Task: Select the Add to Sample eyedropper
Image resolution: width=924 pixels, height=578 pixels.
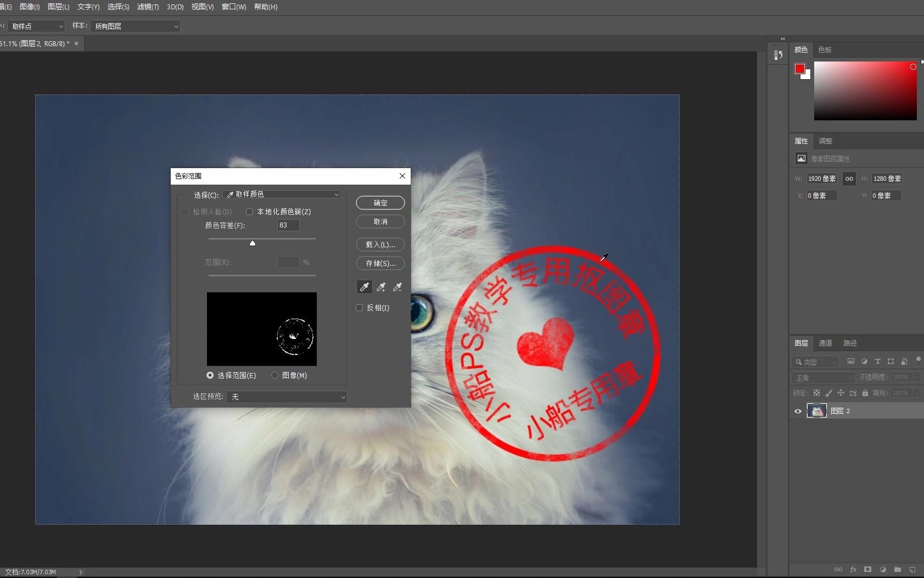Action: pos(381,287)
